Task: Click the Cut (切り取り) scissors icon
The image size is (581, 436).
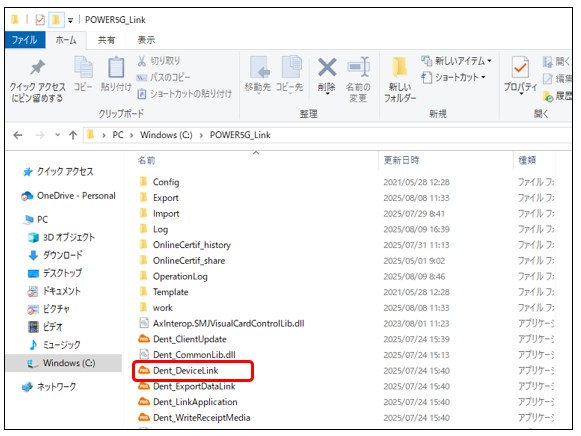Action: pyautogui.click(x=142, y=61)
